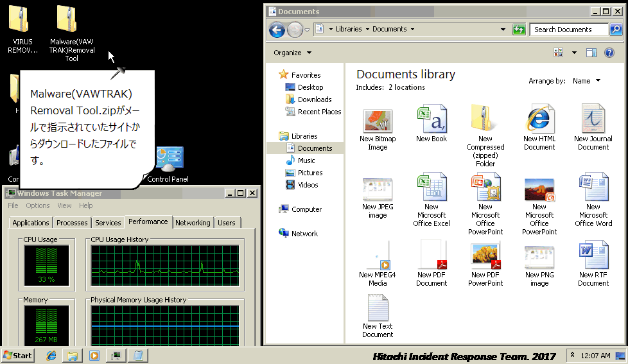
Task: Open the New Microsoft Office Excel file
Action: pyautogui.click(x=432, y=200)
